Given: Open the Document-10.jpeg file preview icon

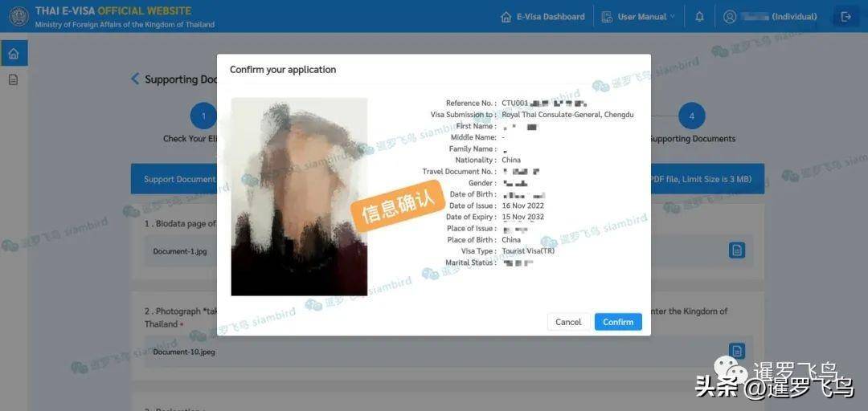Looking at the screenshot, I should [737, 351].
